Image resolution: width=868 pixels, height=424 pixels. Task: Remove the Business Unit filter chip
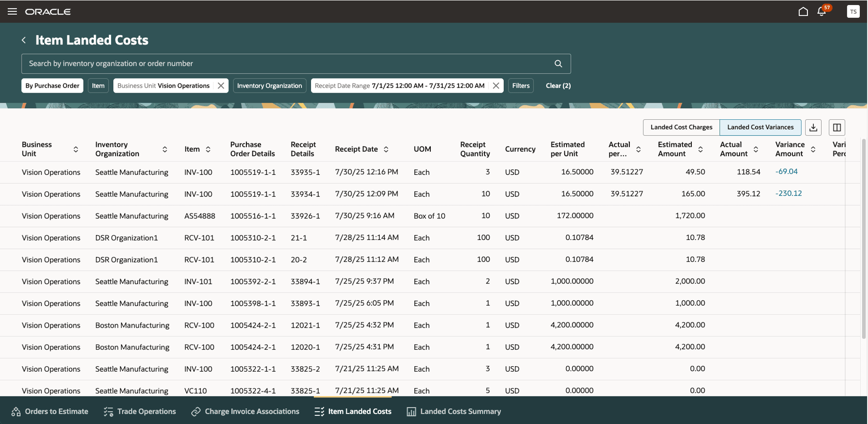pyautogui.click(x=221, y=86)
